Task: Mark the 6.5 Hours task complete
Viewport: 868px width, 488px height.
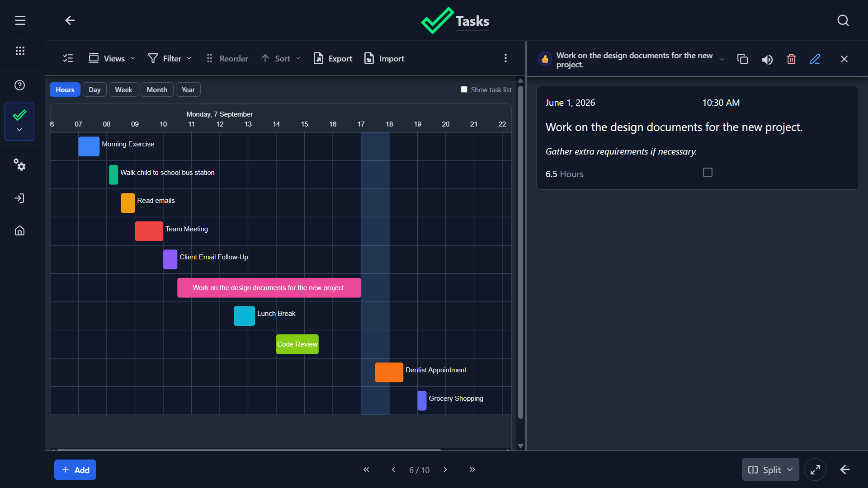Action: point(708,173)
